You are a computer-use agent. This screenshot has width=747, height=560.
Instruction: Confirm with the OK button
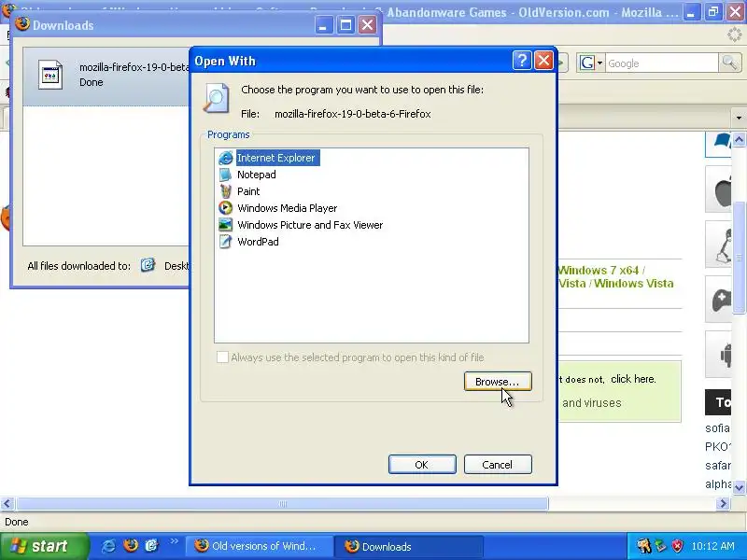[x=422, y=464]
